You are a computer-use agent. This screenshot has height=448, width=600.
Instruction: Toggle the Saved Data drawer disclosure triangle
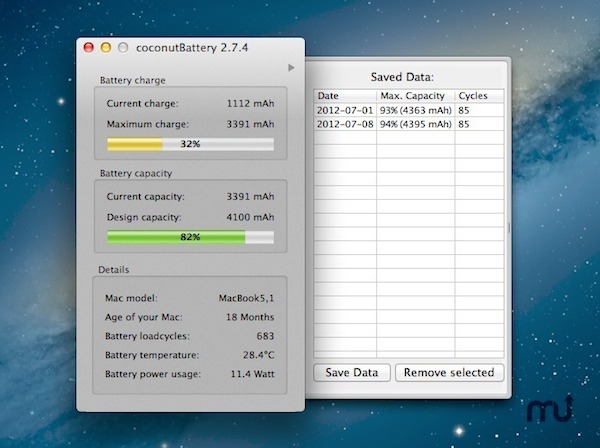tap(291, 68)
